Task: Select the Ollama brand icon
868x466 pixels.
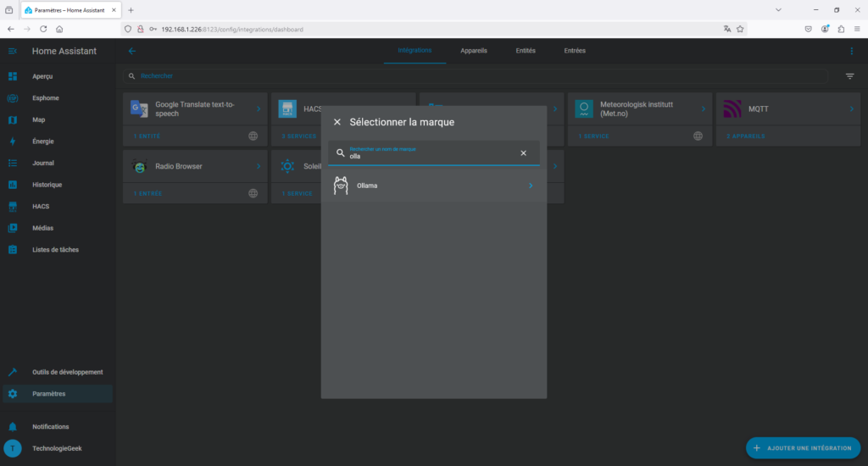Action: [341, 186]
